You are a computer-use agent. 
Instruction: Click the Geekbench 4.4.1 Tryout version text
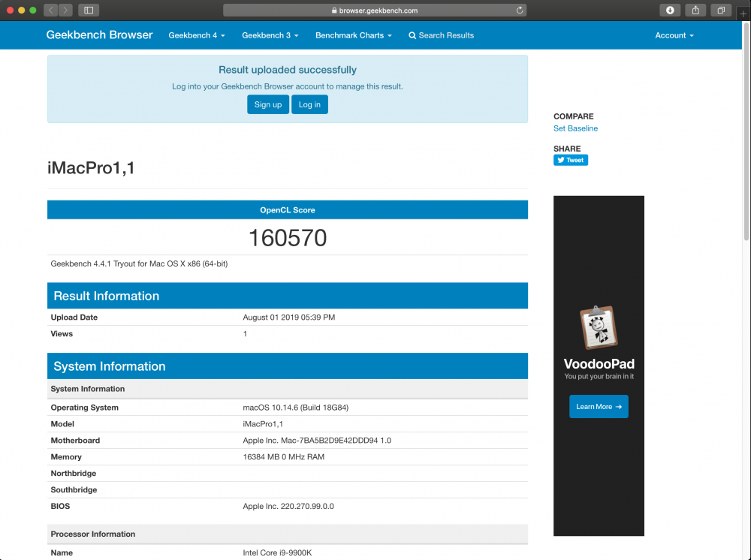pyautogui.click(x=139, y=263)
